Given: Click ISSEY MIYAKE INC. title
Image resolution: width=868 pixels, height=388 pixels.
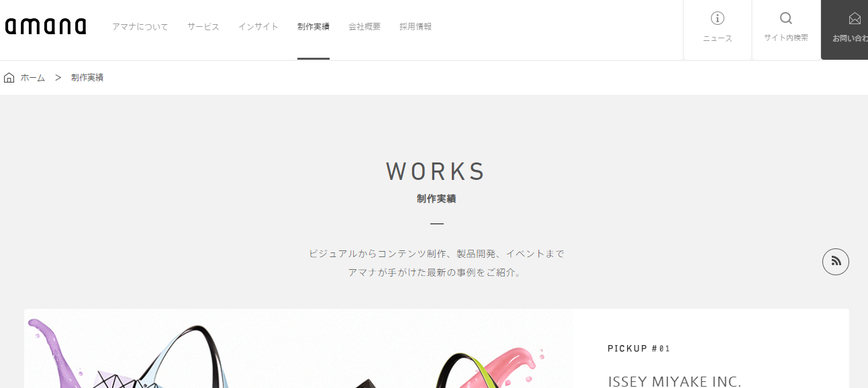Looking at the screenshot, I should (675, 381).
